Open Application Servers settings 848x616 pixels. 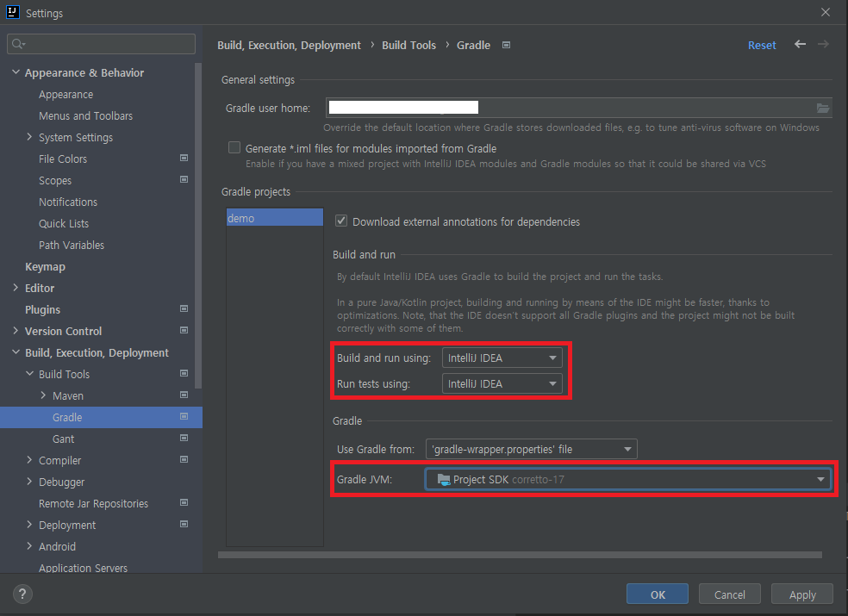(x=84, y=568)
